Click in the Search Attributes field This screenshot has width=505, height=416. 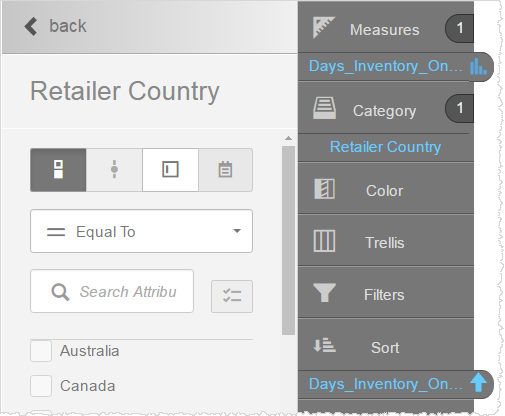(x=112, y=291)
